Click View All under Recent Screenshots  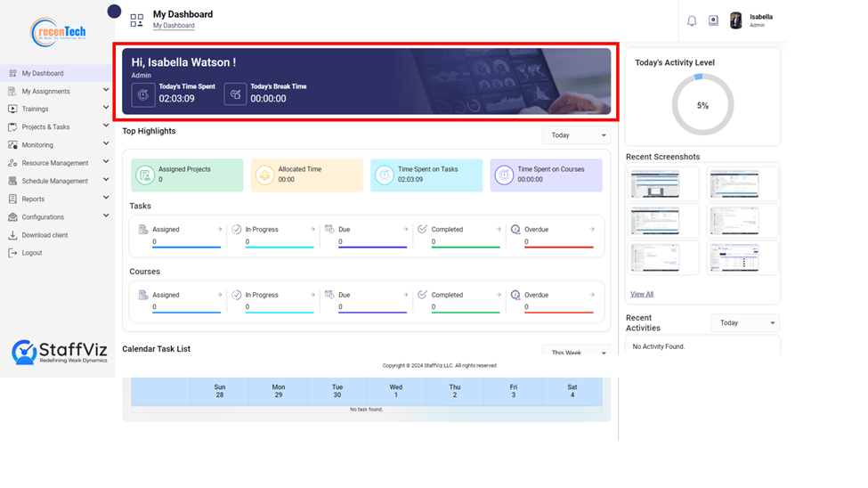(642, 294)
